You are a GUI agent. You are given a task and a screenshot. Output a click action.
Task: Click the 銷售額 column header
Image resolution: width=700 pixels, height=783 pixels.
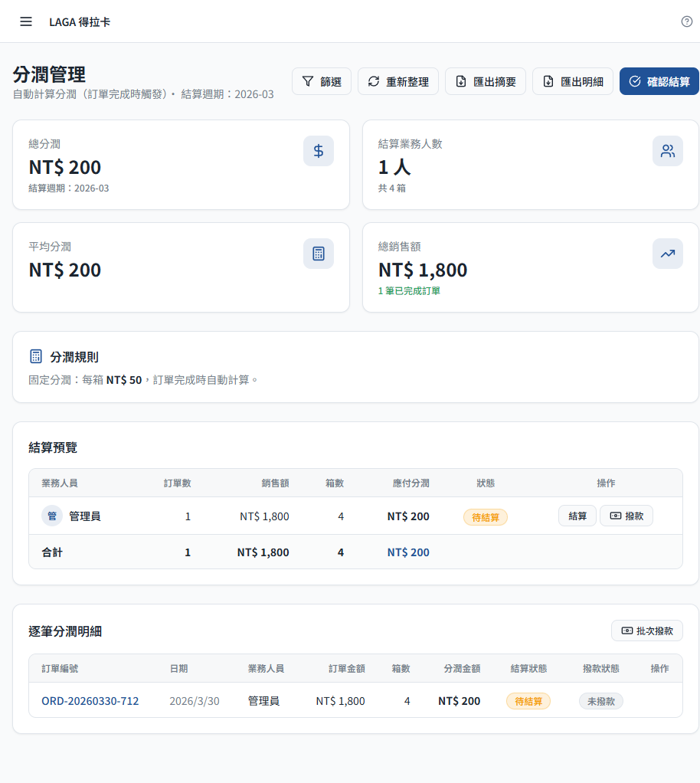click(275, 483)
